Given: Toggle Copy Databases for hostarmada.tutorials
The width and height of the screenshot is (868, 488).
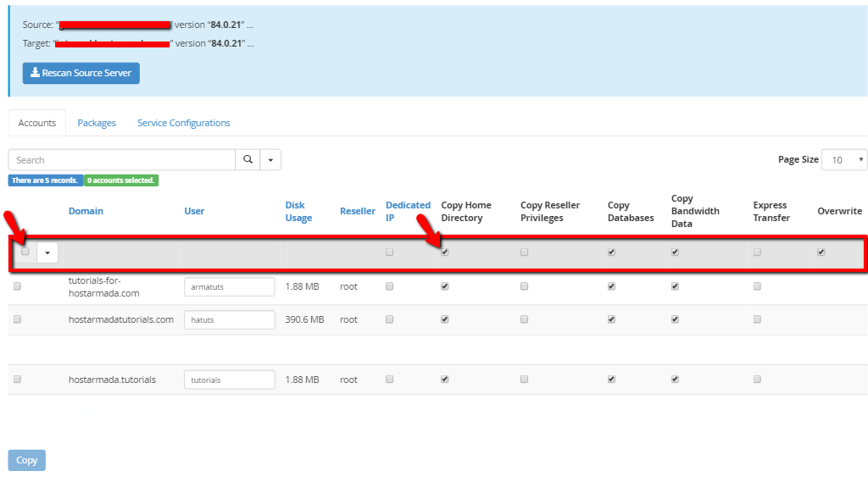Looking at the screenshot, I should click(612, 380).
